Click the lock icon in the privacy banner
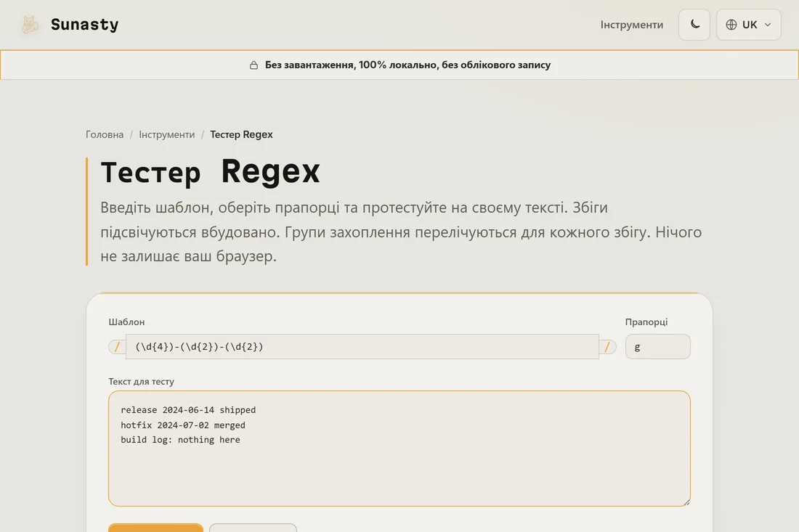799x532 pixels. tap(254, 65)
